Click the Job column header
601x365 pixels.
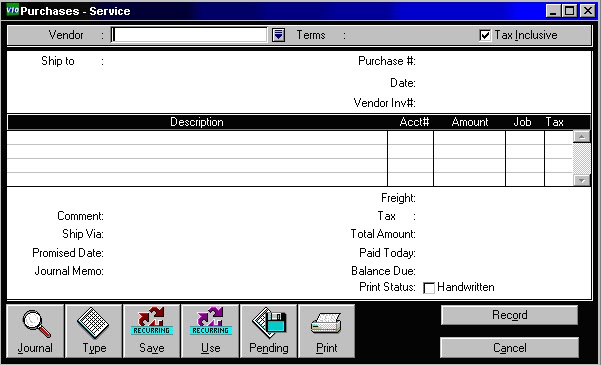click(522, 122)
